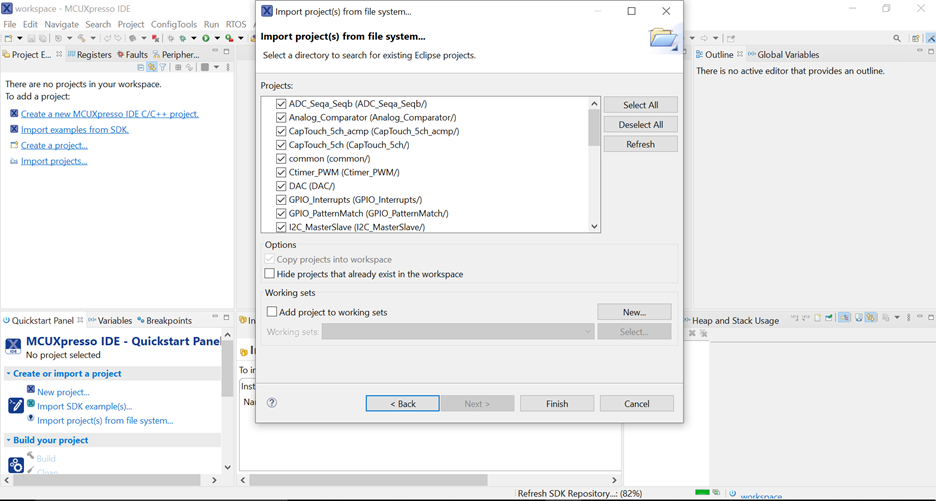Viewport: 936px width, 501px height.
Task: Click the new note icon in Heap and Stack toolbar
Action: click(817, 318)
